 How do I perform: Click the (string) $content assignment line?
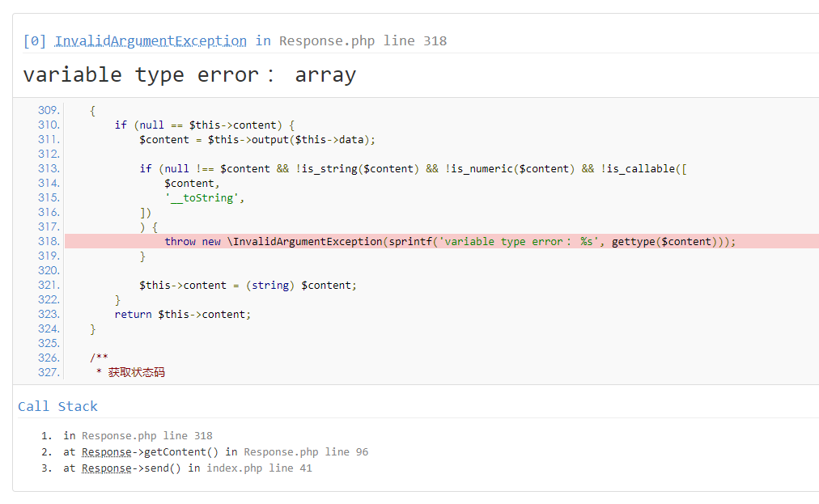click(248, 285)
